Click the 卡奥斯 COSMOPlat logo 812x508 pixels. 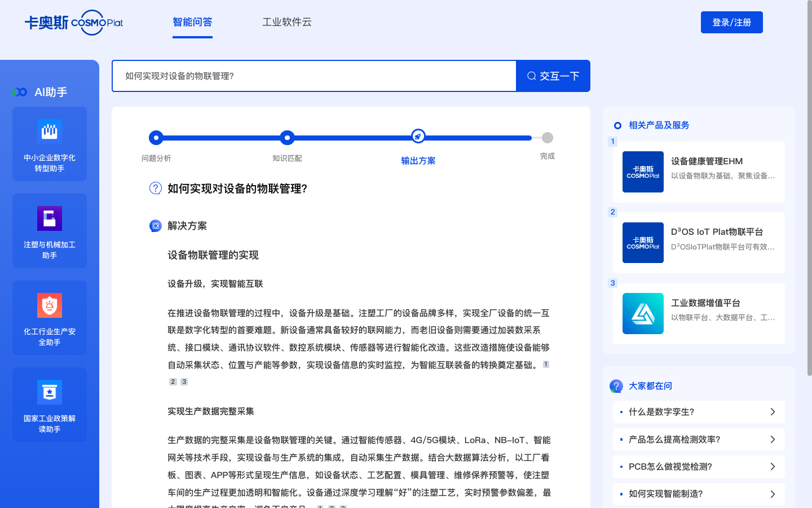(x=73, y=23)
